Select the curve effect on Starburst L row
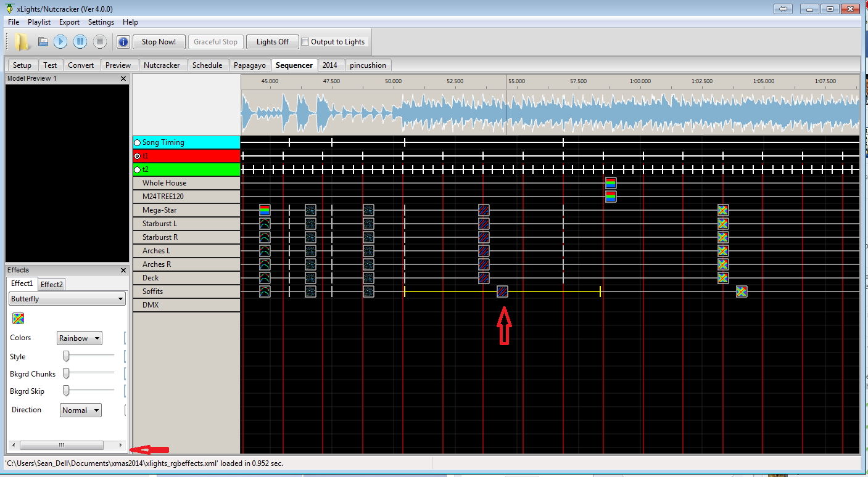 tap(265, 224)
